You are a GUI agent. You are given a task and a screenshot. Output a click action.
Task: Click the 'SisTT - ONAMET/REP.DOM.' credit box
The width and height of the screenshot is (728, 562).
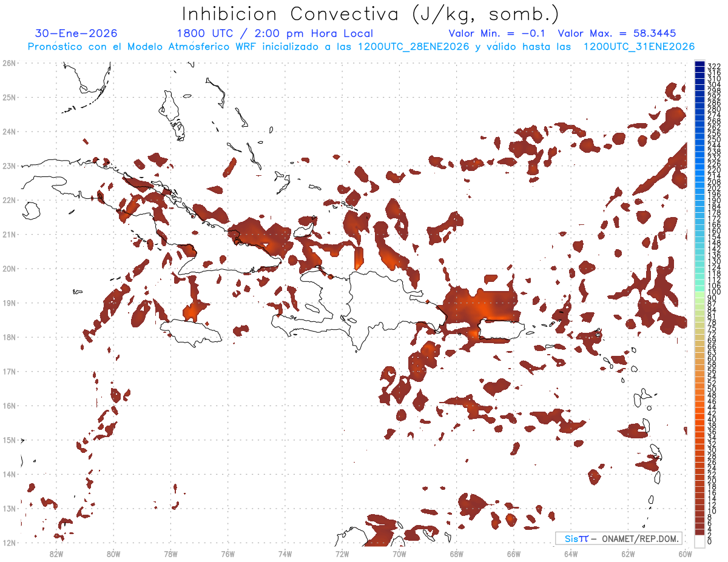pyautogui.click(x=619, y=538)
